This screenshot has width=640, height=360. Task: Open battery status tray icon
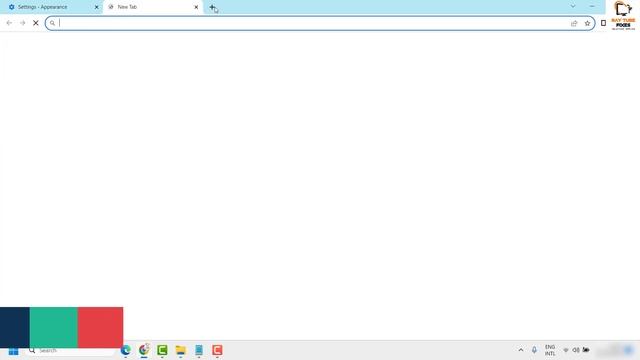[x=586, y=350]
